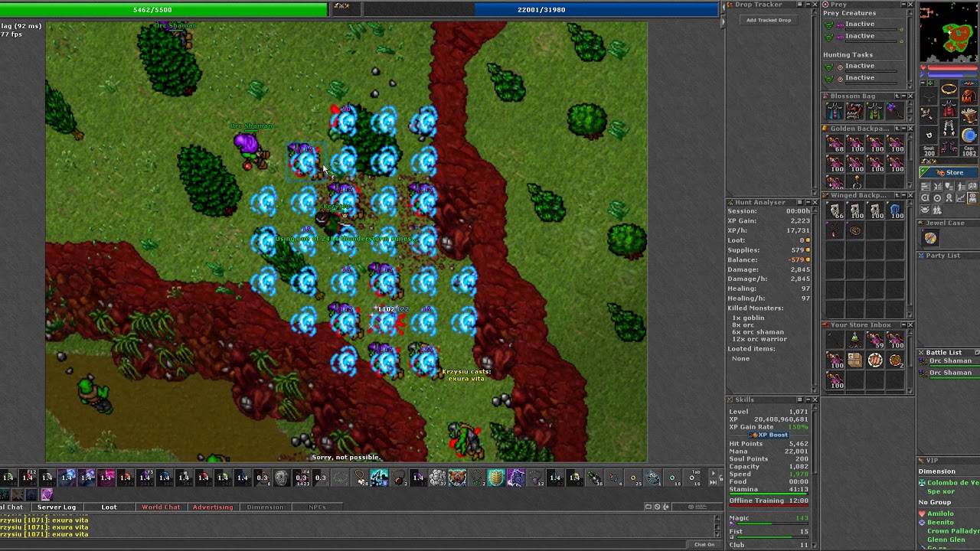Click the boots equipment slot
This screenshot has height=551, width=980.
(949, 147)
